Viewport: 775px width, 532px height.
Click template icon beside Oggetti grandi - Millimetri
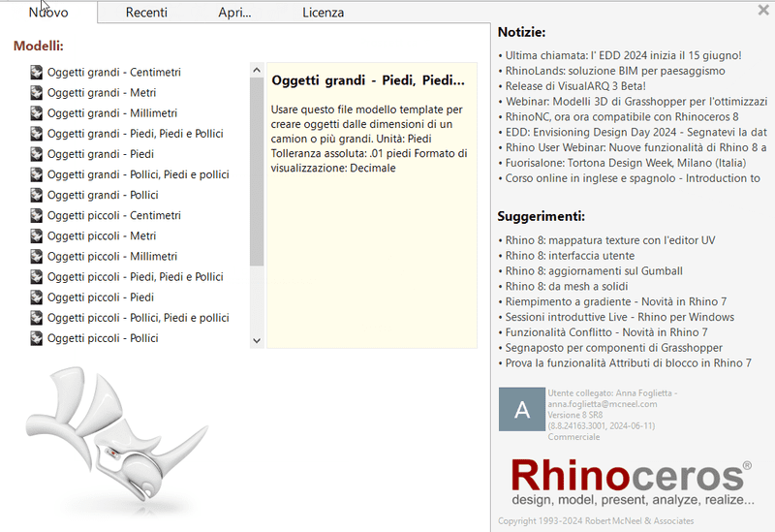coord(36,113)
